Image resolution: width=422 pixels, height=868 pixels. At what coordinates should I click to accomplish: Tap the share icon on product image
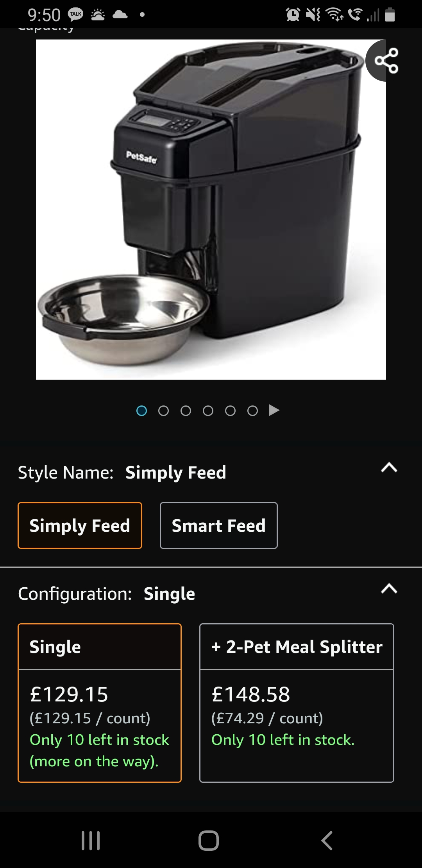386,61
